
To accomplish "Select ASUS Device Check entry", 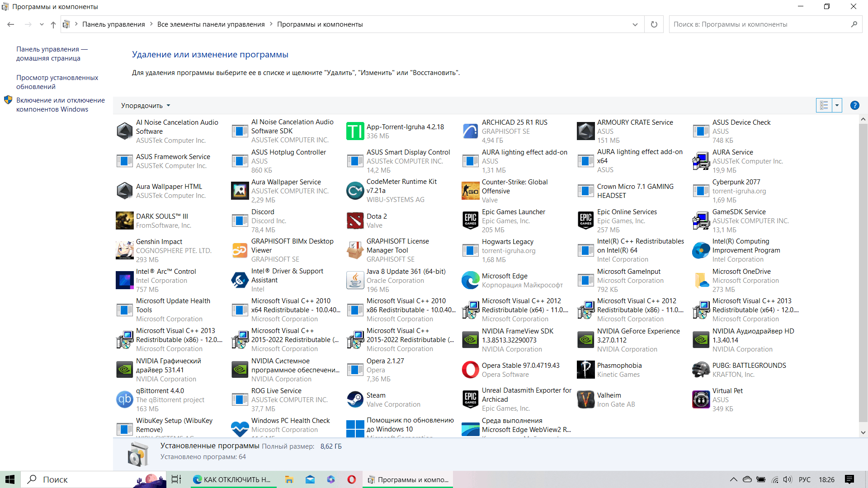I will point(746,131).
